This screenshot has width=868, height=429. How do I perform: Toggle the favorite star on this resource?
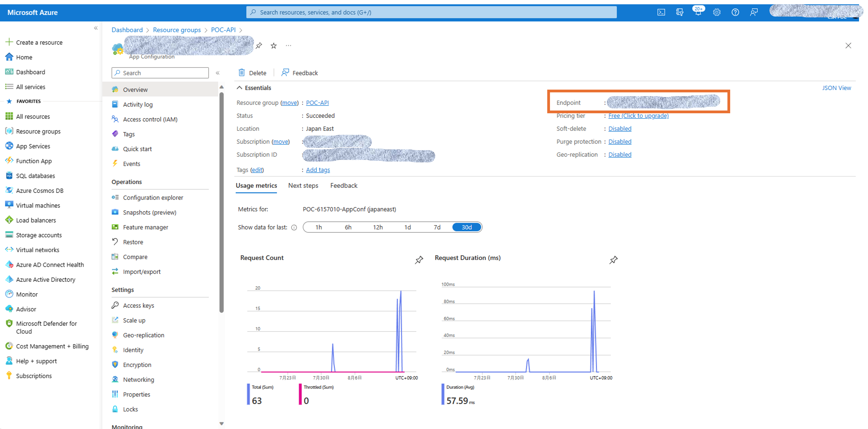point(273,45)
